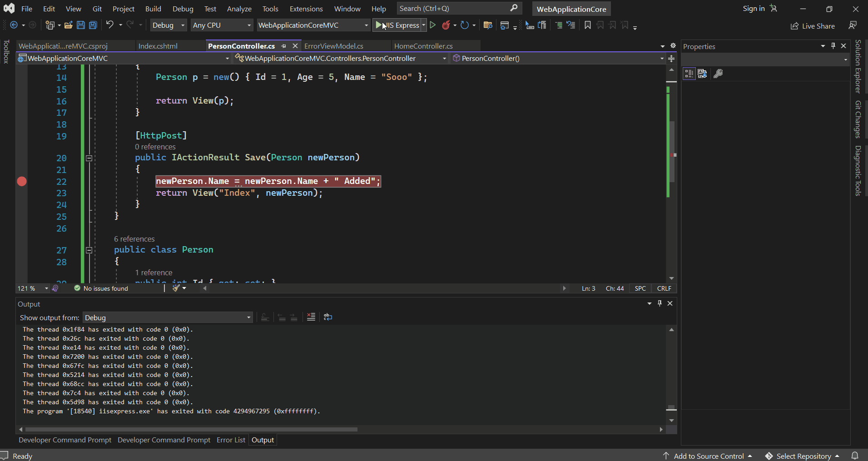
Task: Open the Show output from dropdown
Action: pos(248,317)
